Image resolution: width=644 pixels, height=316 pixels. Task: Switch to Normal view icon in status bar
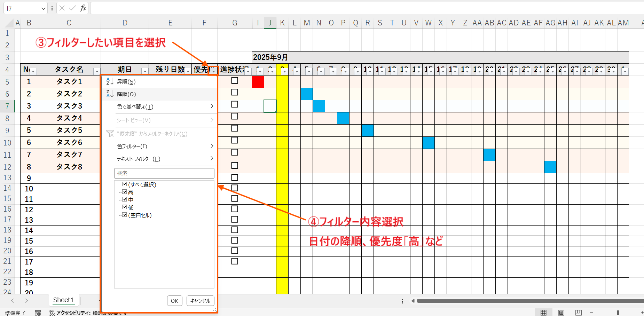click(543, 313)
